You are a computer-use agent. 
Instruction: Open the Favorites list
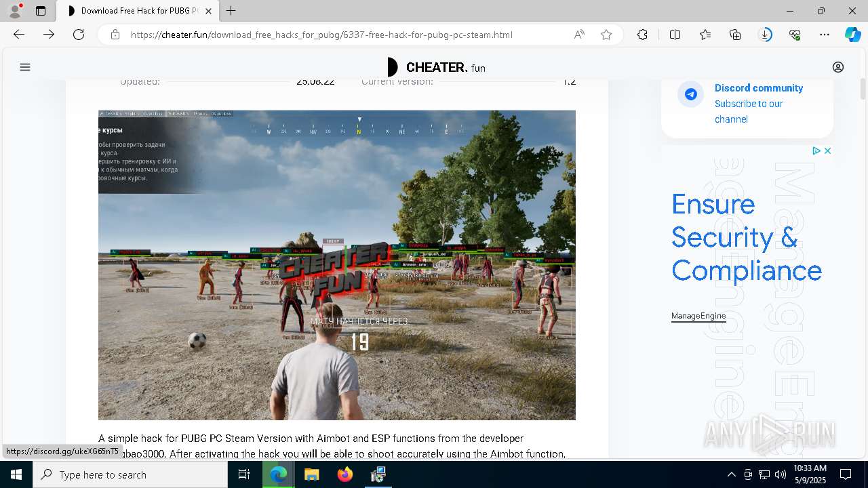[x=705, y=35]
